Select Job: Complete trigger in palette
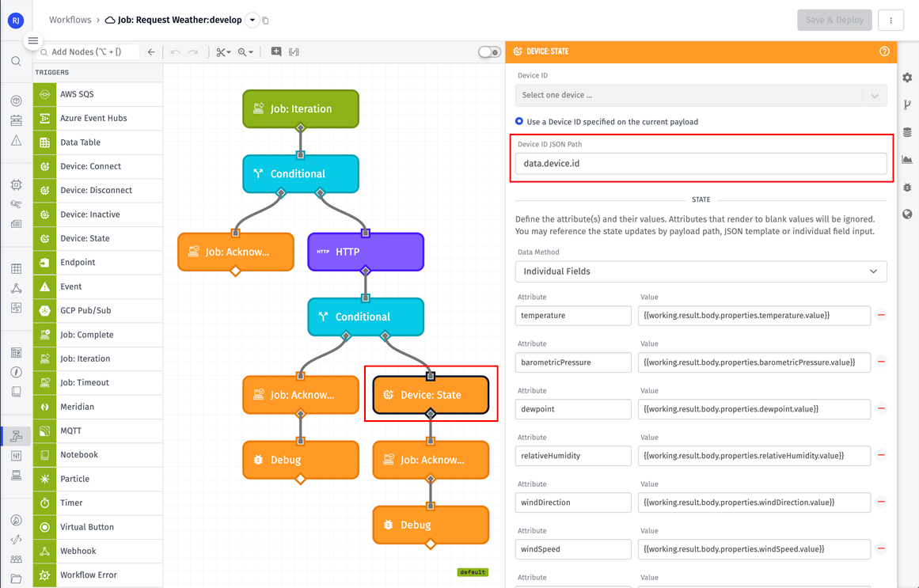Viewport: 919px width, 588px height. click(x=98, y=334)
